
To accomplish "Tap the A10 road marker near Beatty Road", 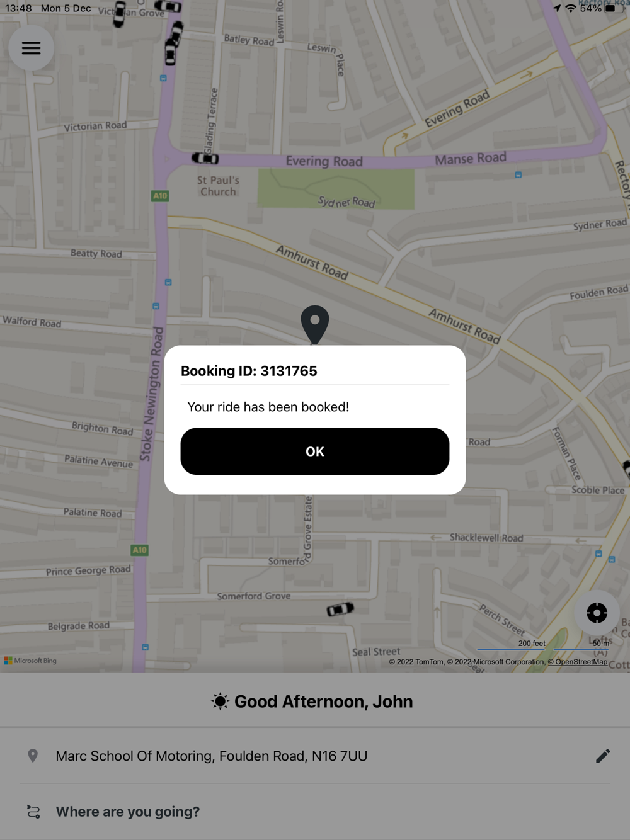I will (160, 196).
